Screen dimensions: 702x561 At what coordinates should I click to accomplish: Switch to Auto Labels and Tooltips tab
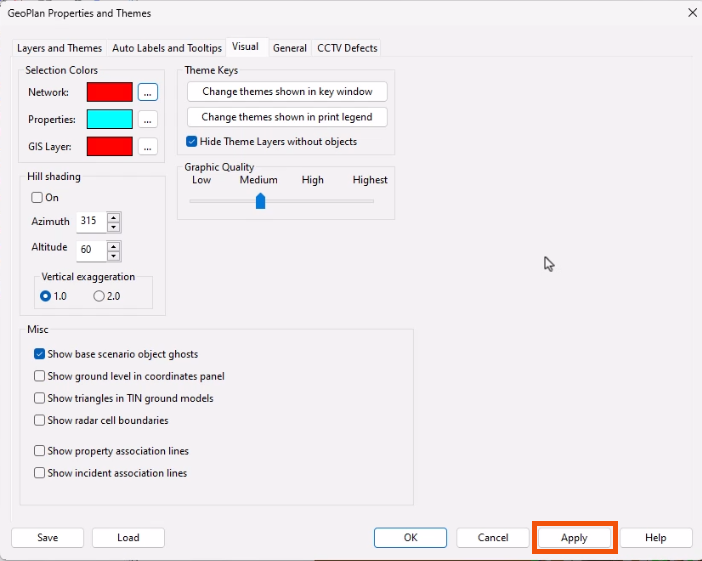coord(167,48)
